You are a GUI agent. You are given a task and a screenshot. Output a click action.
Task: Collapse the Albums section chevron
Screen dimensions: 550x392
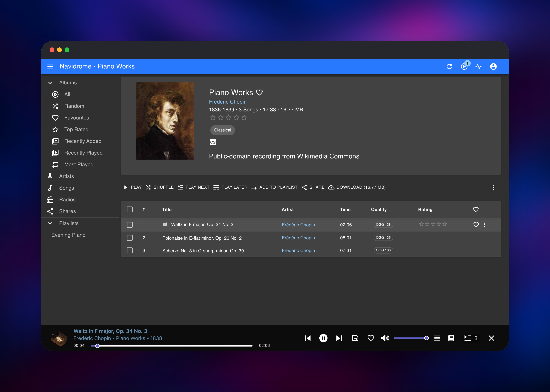click(50, 83)
